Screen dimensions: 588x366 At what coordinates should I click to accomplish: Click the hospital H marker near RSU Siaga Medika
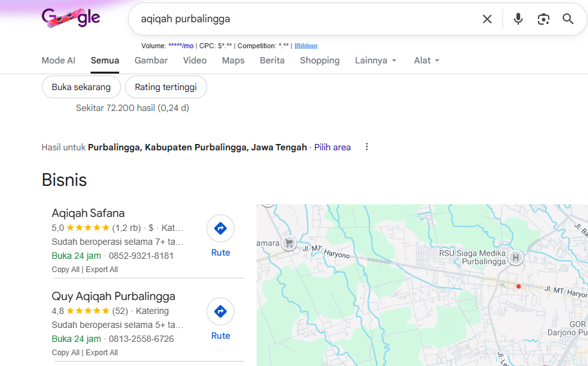[515, 258]
